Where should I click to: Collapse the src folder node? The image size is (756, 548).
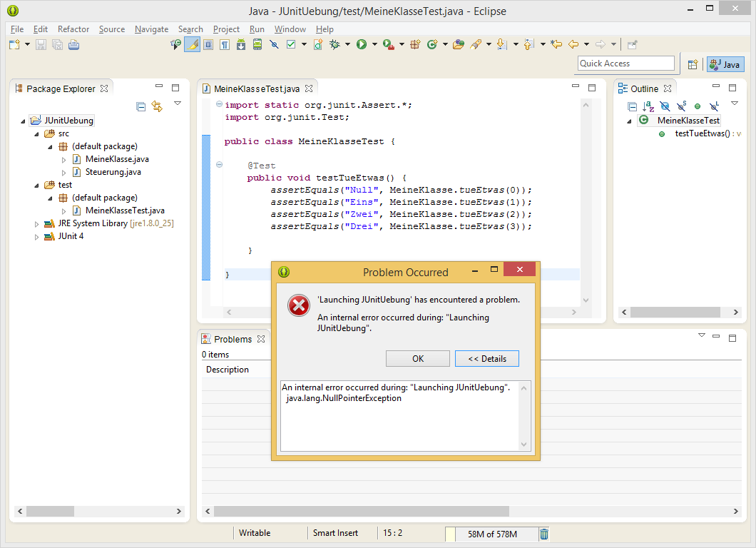36,134
